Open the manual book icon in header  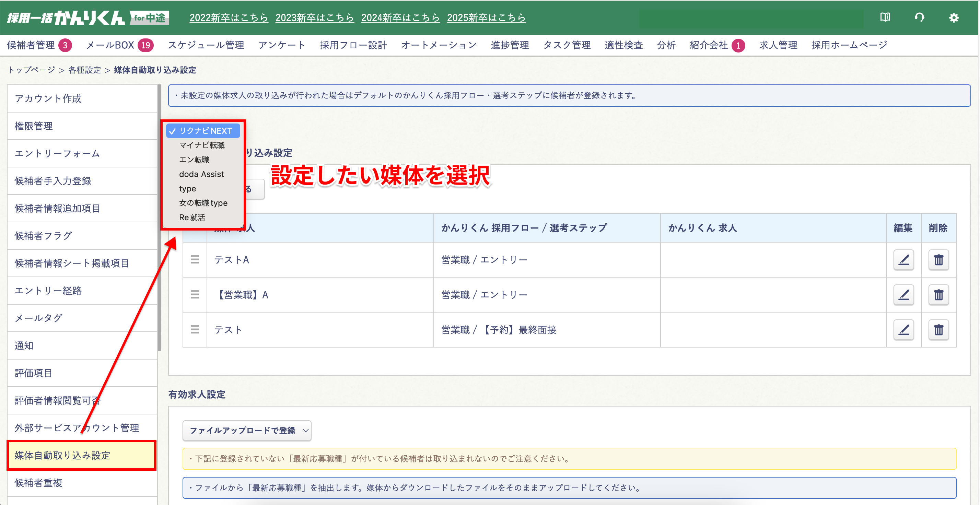click(x=885, y=17)
